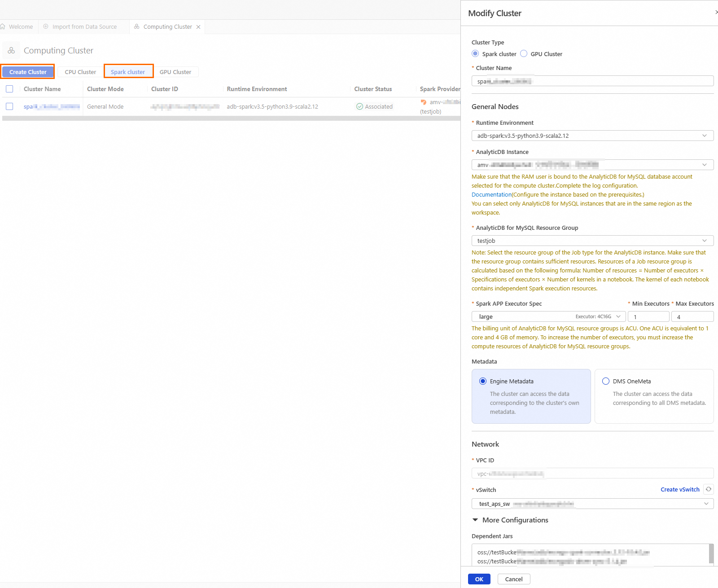Click the Max Executors field

click(x=692, y=316)
